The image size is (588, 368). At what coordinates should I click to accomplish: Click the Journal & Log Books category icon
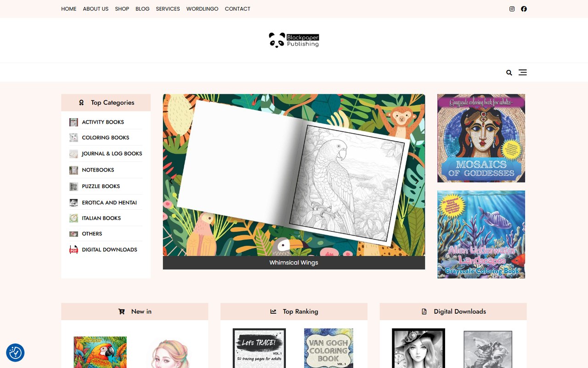[73, 154]
